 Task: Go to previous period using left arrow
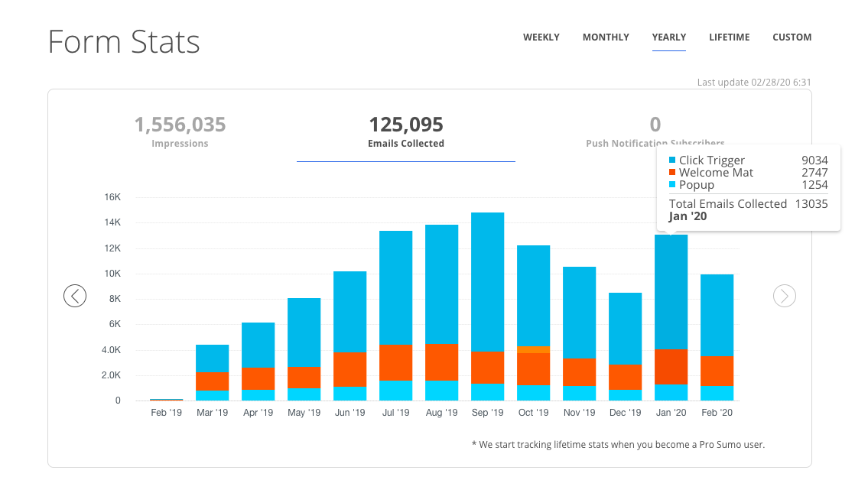pyautogui.click(x=75, y=296)
